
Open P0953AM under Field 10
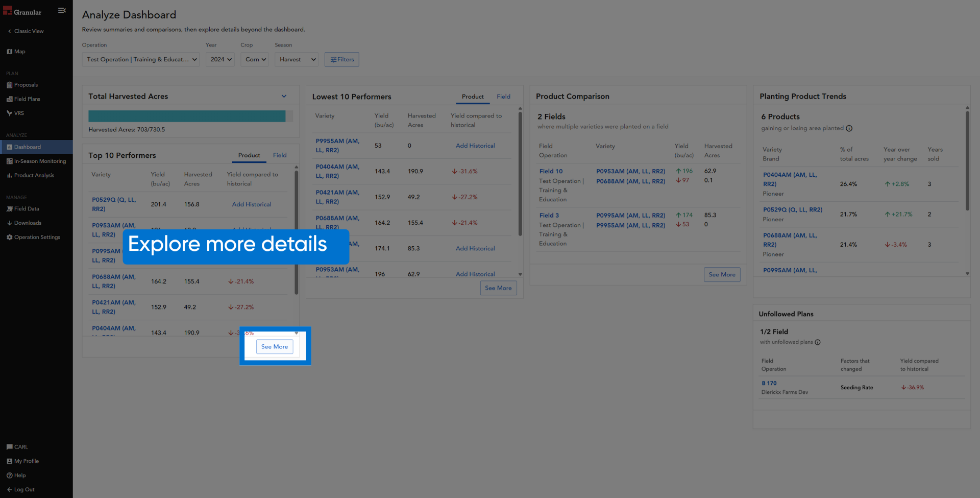[630, 172]
